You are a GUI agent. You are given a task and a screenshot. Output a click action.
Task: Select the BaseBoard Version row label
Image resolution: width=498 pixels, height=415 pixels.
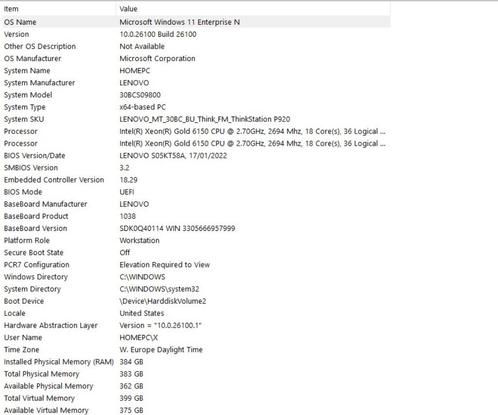pos(35,228)
